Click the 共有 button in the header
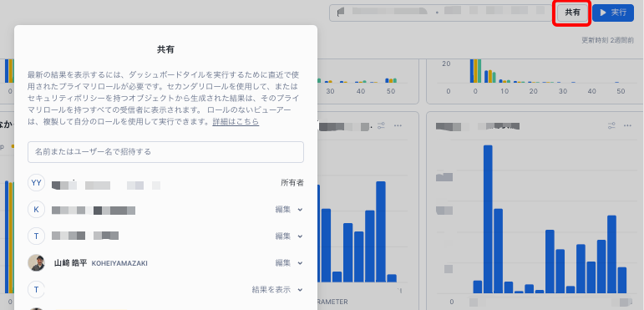Image resolution: width=644 pixels, height=310 pixels. (x=572, y=13)
